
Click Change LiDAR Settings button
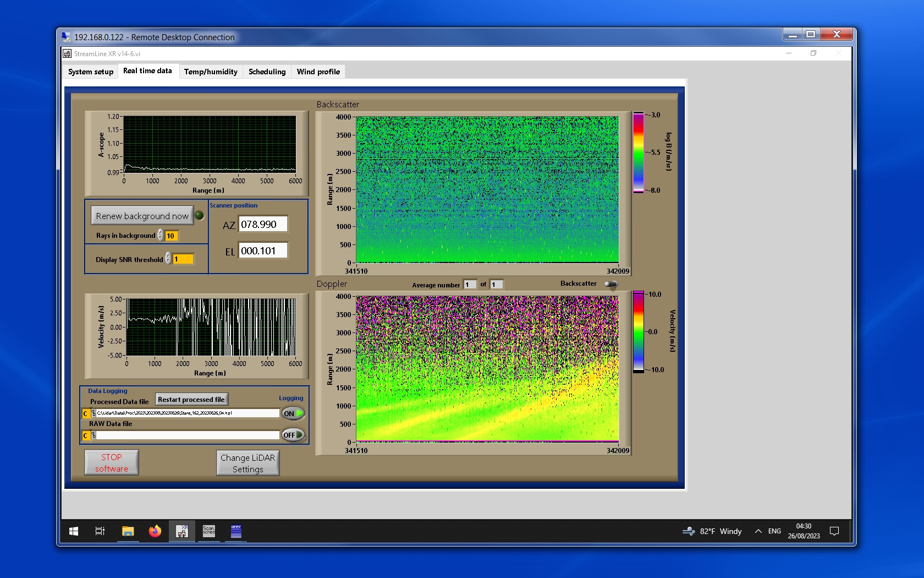[x=248, y=463]
